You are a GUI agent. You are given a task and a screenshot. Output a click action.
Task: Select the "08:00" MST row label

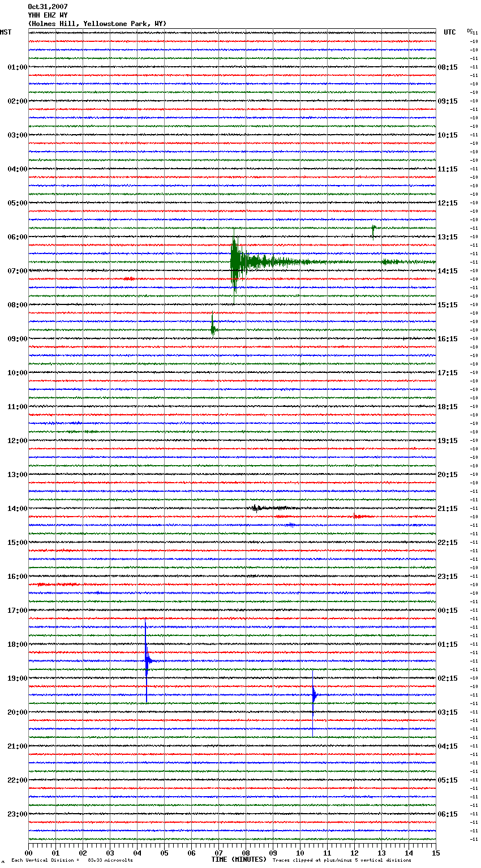click(18, 305)
